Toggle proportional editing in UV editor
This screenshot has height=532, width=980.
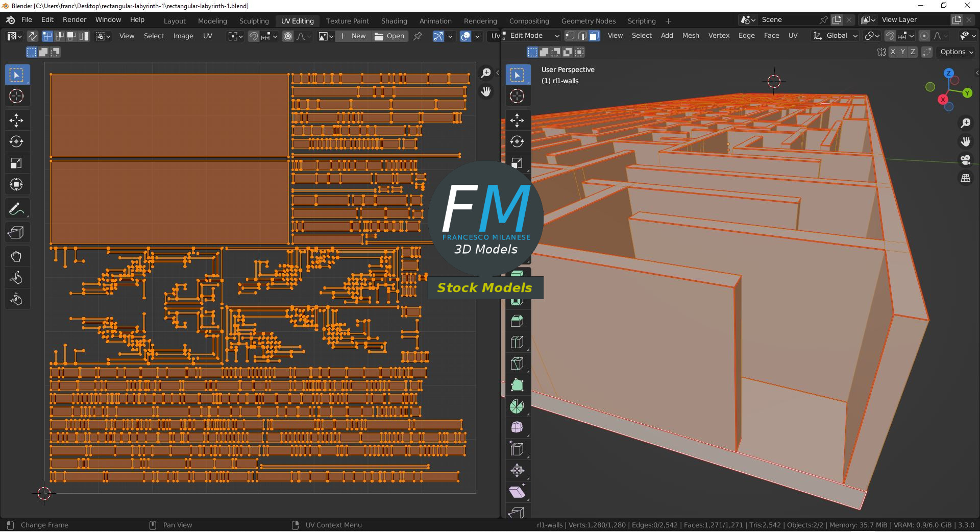[x=288, y=36]
